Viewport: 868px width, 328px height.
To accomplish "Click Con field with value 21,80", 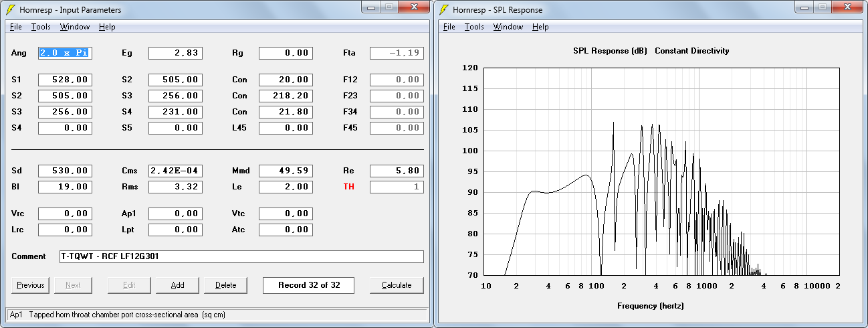I will pos(286,112).
